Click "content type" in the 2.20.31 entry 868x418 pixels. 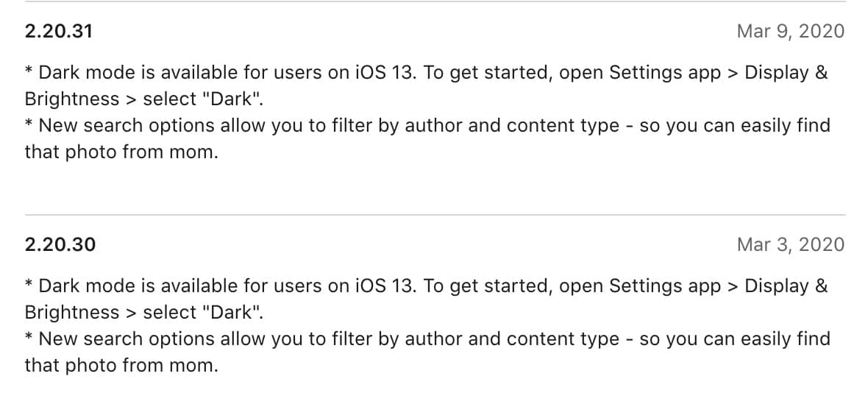[x=563, y=127]
